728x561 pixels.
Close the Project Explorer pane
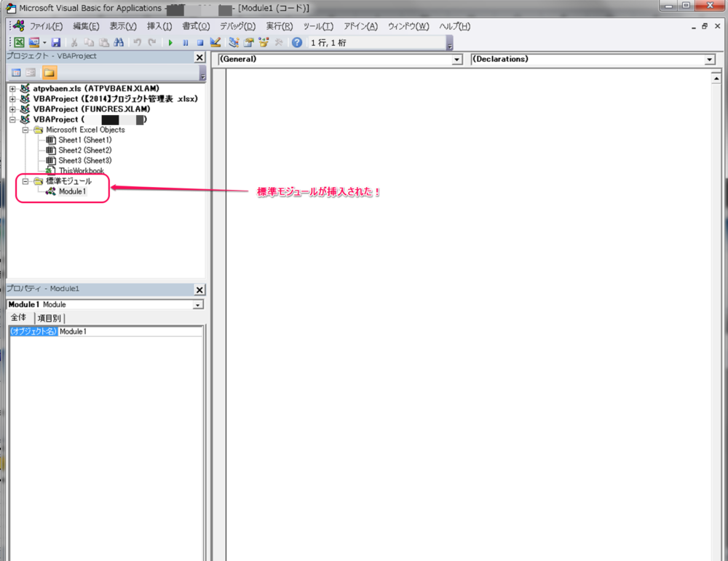pyautogui.click(x=199, y=57)
